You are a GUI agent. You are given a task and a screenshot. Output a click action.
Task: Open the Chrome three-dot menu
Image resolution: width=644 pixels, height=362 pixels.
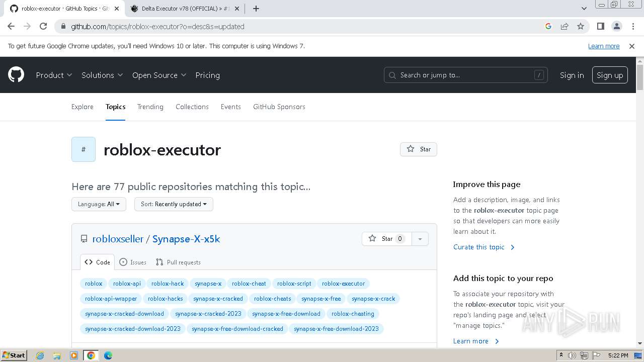click(632, 26)
